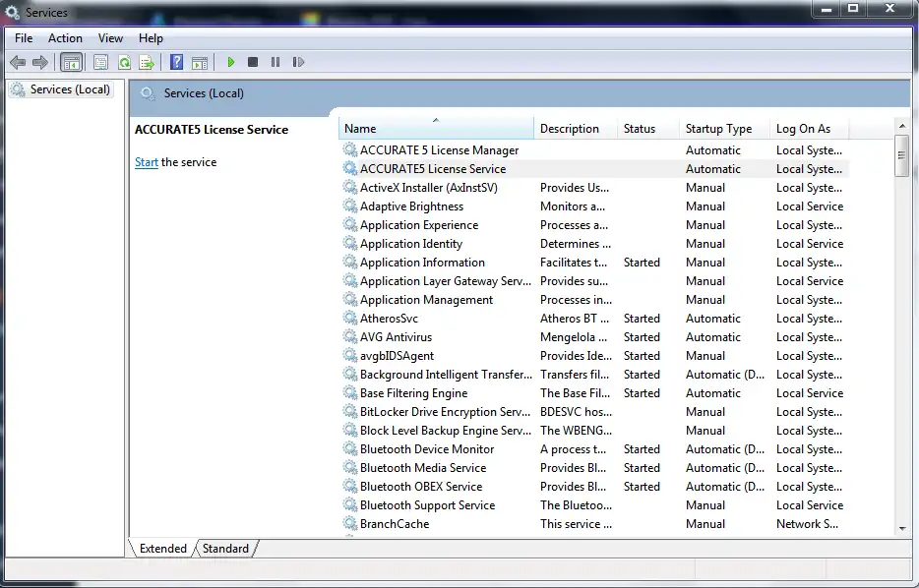Click the gear icon beside Base Filtering Engine

click(x=350, y=393)
